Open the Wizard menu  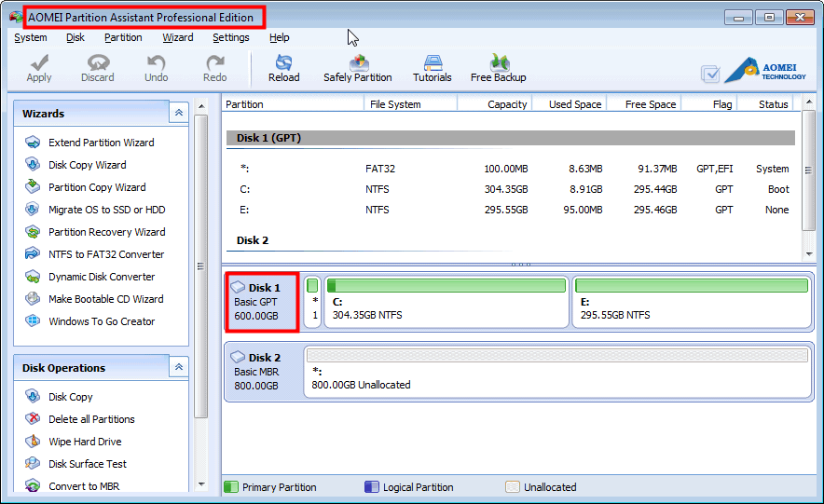[178, 37]
